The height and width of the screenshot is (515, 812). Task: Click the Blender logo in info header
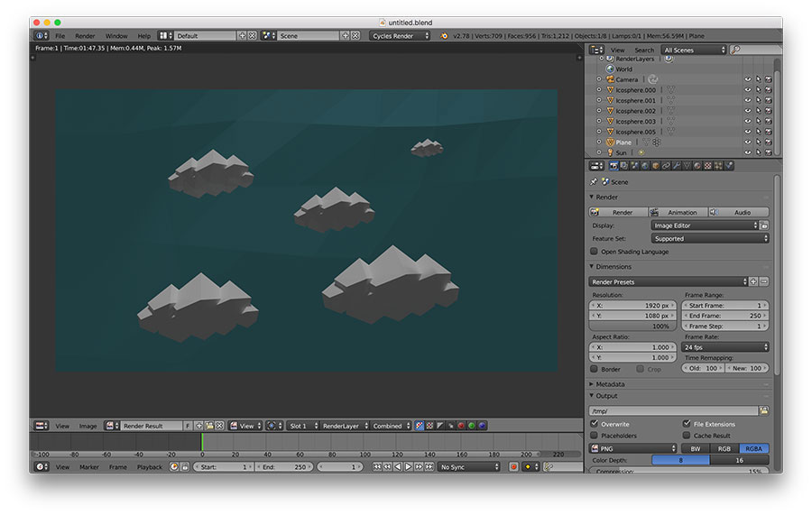click(444, 36)
